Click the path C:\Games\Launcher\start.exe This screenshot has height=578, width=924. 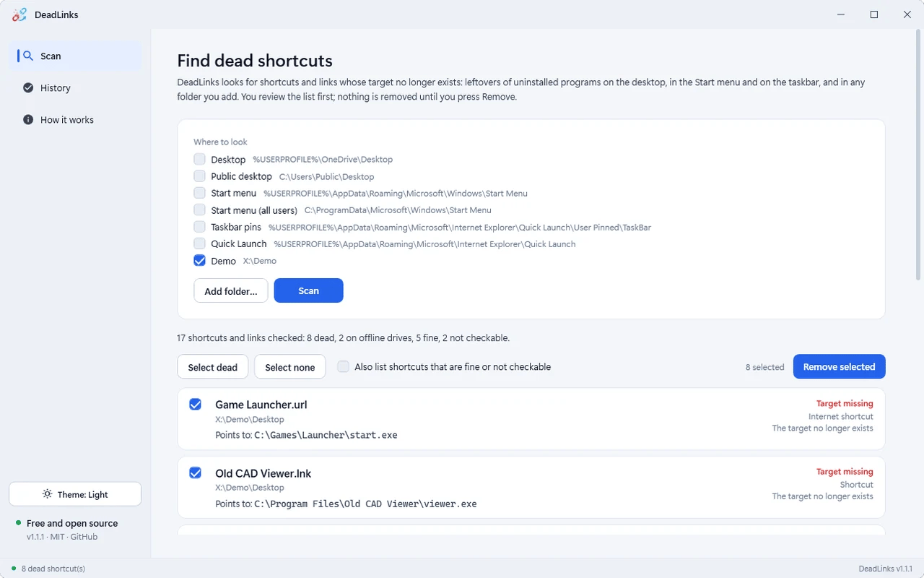(x=326, y=435)
